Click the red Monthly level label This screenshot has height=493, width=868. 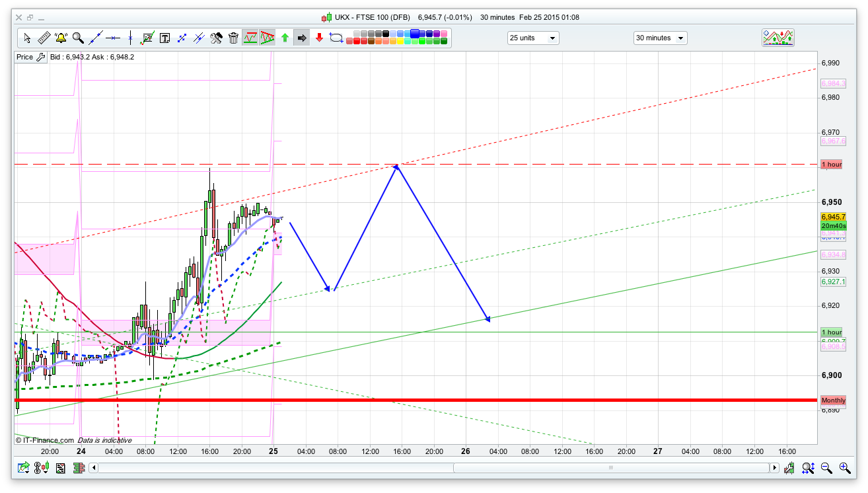point(833,400)
